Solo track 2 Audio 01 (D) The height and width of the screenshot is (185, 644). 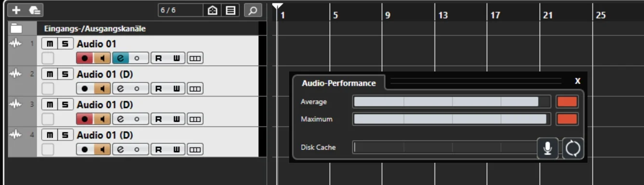pos(65,74)
